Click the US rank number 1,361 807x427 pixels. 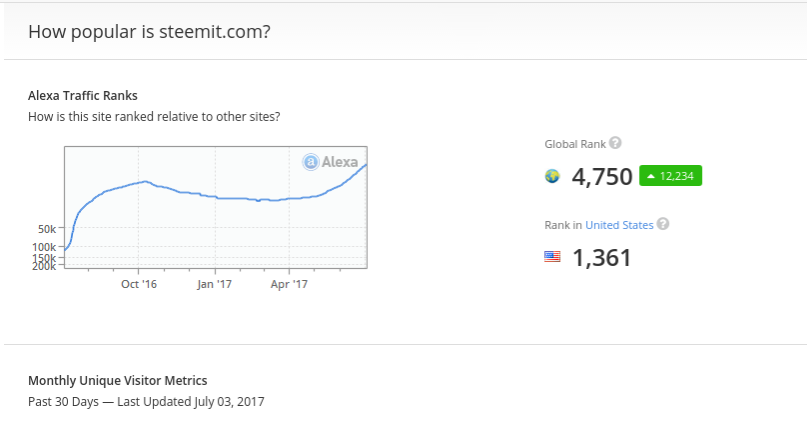pyautogui.click(x=602, y=258)
